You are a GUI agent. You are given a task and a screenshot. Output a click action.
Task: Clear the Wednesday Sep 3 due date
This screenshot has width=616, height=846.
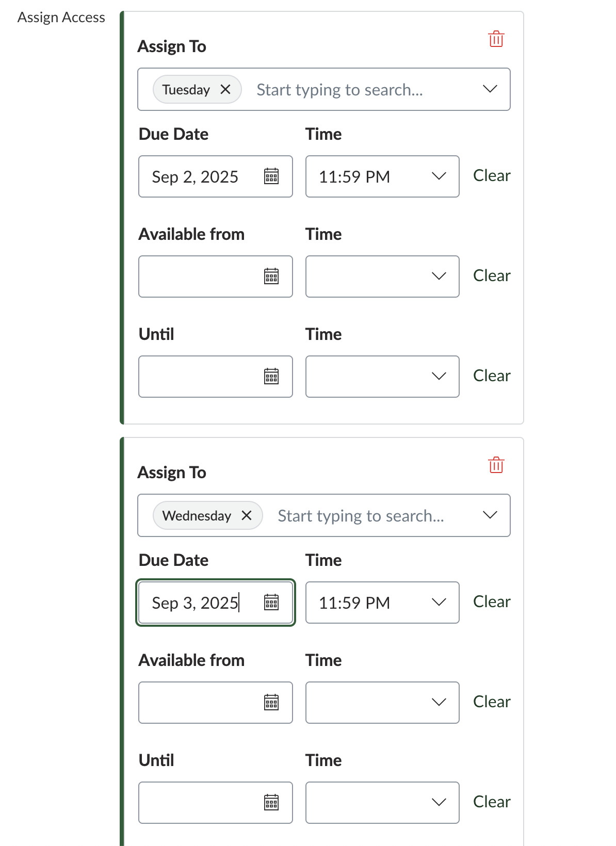click(492, 602)
